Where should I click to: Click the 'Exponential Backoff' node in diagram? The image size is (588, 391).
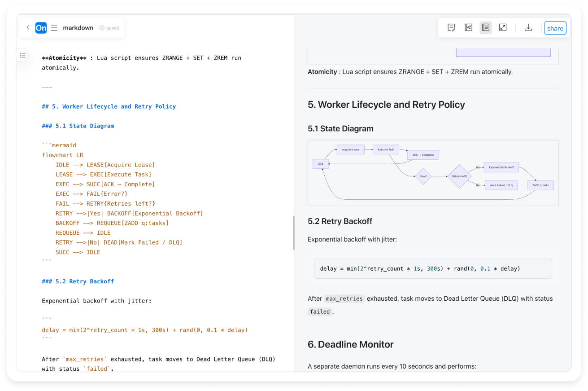pos(501,167)
